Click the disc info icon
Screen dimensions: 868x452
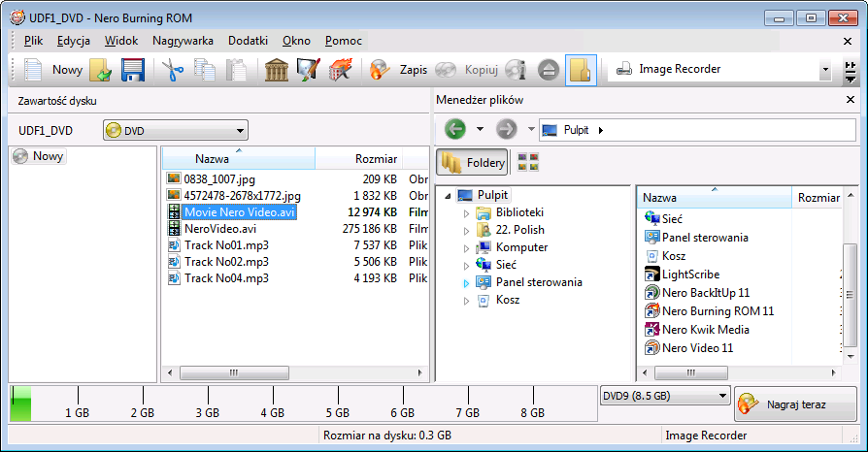pyautogui.click(x=516, y=70)
